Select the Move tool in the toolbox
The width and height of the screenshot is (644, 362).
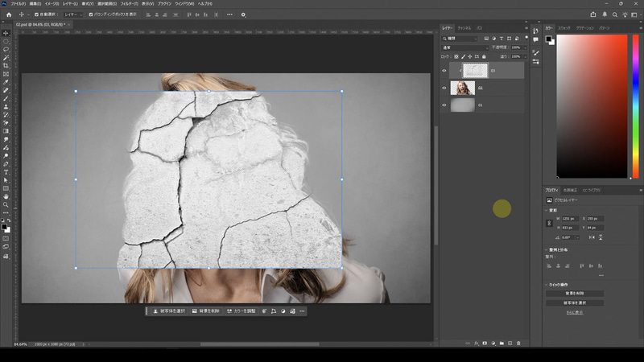click(x=6, y=31)
